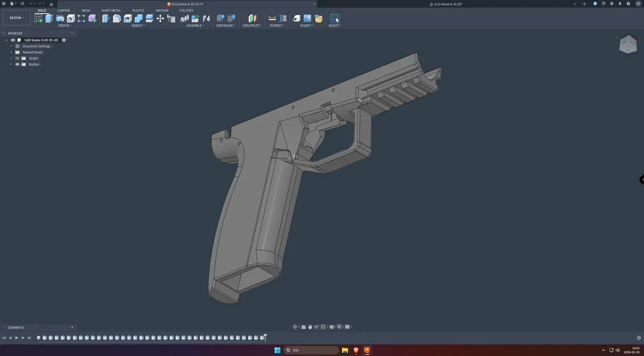Open the SELECT dropdown menu
Image resolution: width=644 pixels, height=356 pixels.
click(334, 26)
